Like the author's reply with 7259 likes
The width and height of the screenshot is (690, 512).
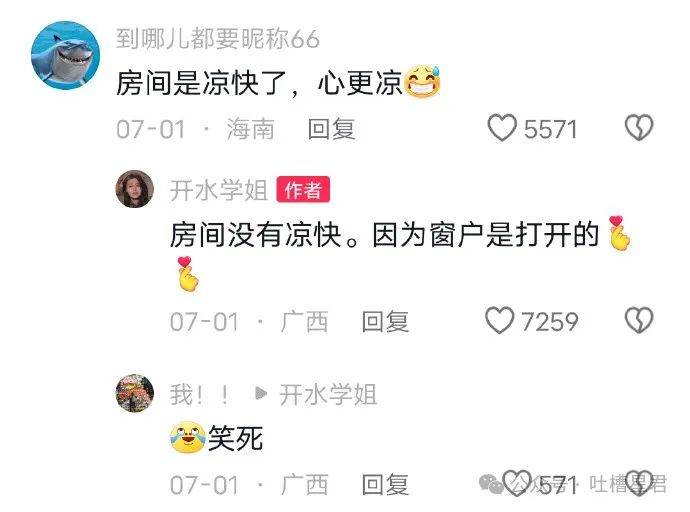point(499,320)
